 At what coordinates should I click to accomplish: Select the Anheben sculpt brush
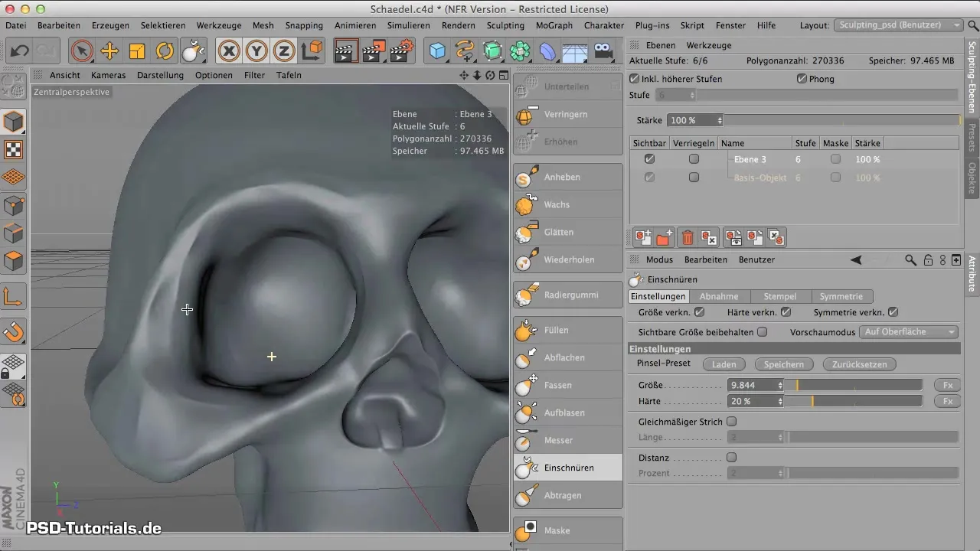(568, 177)
